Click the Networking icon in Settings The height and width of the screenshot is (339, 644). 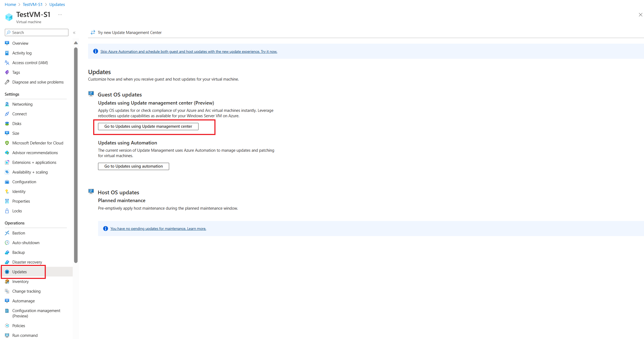[7, 104]
